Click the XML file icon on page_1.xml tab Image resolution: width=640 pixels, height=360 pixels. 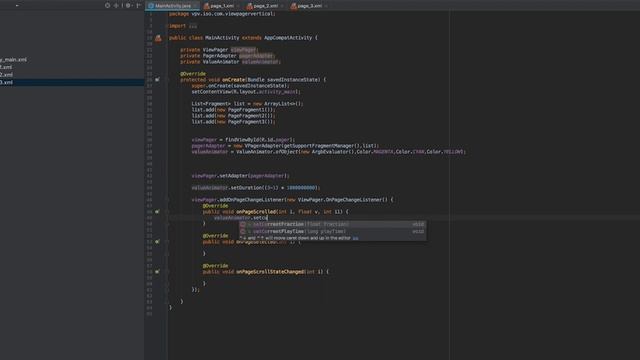click(x=207, y=6)
